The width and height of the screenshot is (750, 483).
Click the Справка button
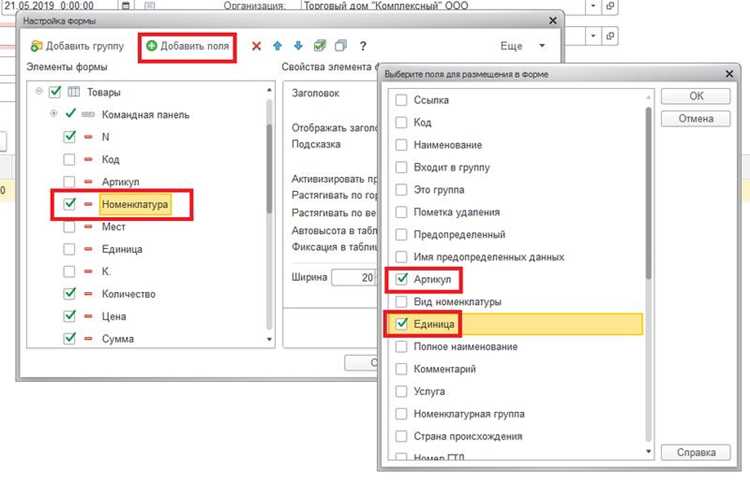point(696,452)
